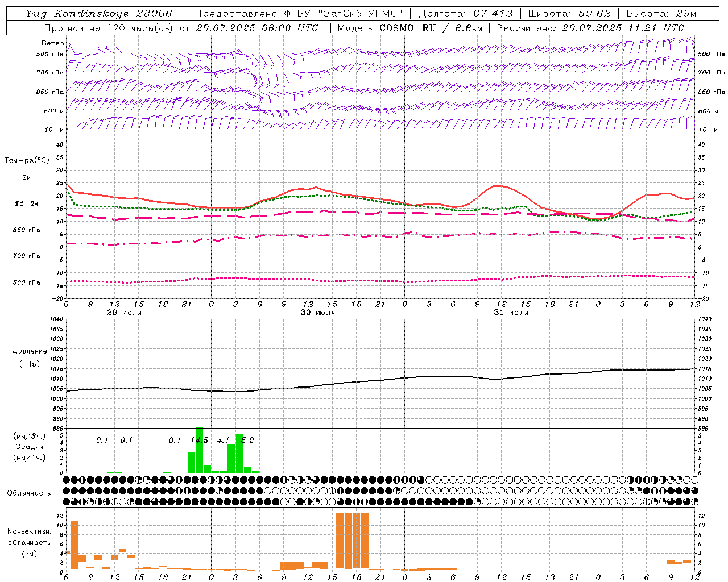Click the 5.9 precipitation total value
Screen dimensions: 728x582
pyautogui.click(x=247, y=440)
